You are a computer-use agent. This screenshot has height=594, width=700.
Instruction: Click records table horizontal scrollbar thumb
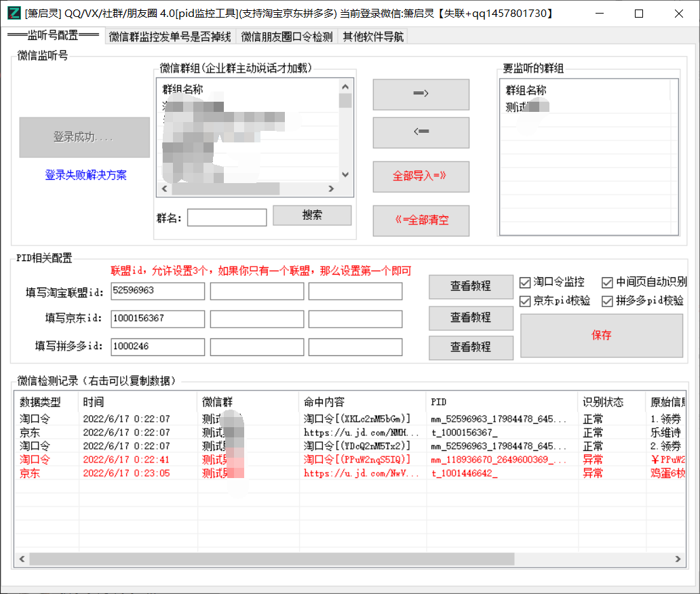point(272,559)
